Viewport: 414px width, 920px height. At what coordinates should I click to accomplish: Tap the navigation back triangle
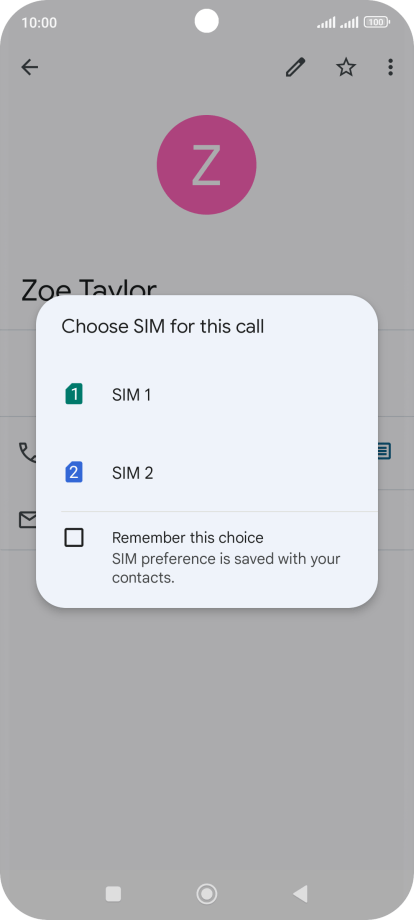click(x=300, y=894)
